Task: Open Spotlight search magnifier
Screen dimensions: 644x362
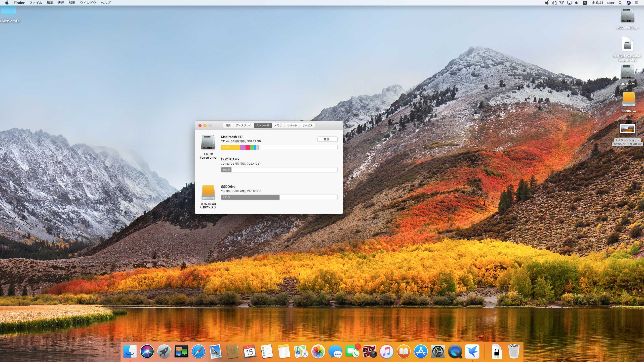Action: pyautogui.click(x=620, y=3)
